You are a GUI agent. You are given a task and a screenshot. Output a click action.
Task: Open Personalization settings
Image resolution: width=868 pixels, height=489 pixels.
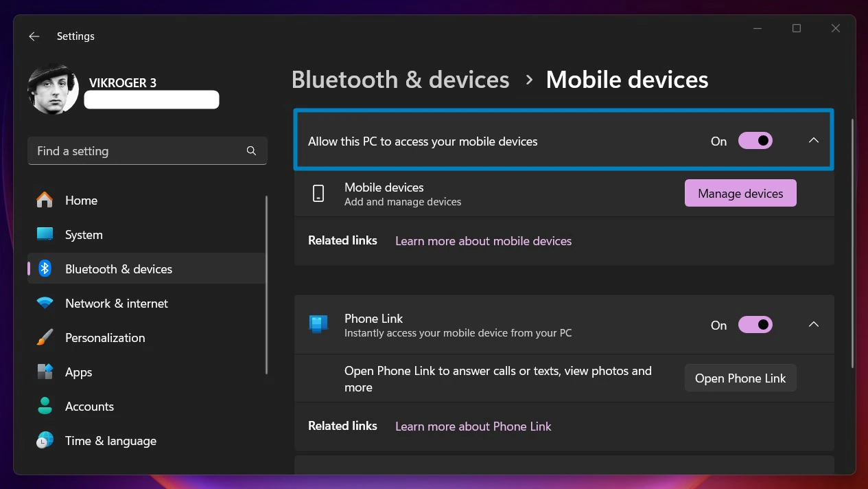click(x=147, y=338)
